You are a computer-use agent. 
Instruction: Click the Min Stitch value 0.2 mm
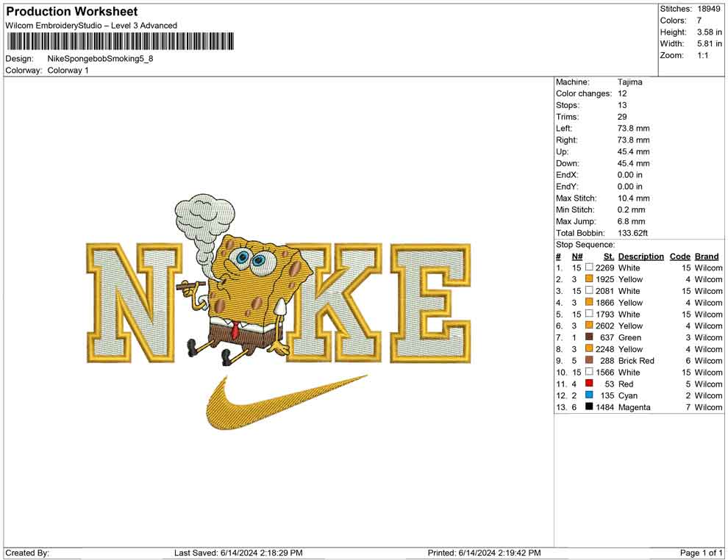(x=631, y=209)
